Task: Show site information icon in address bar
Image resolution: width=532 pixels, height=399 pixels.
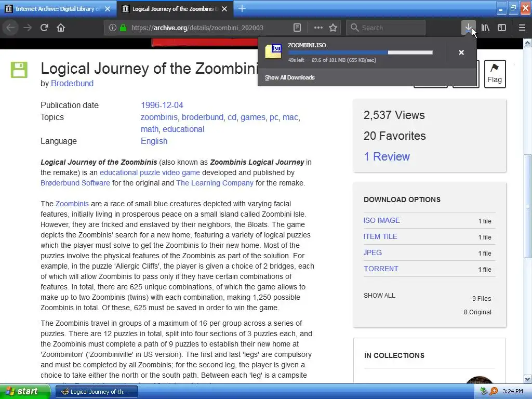Action: pos(112,28)
